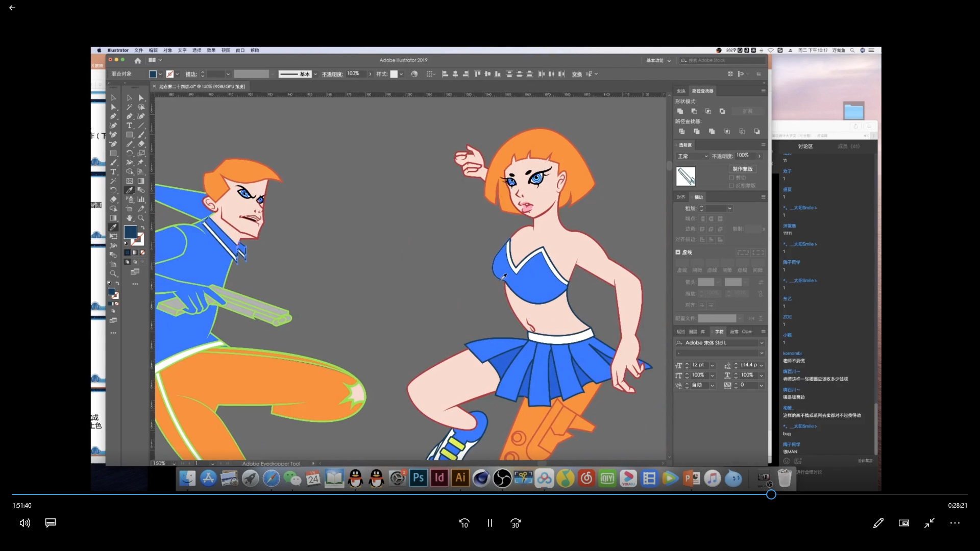
Task: Open the control bar fill color dropdown
Action: 160,74
